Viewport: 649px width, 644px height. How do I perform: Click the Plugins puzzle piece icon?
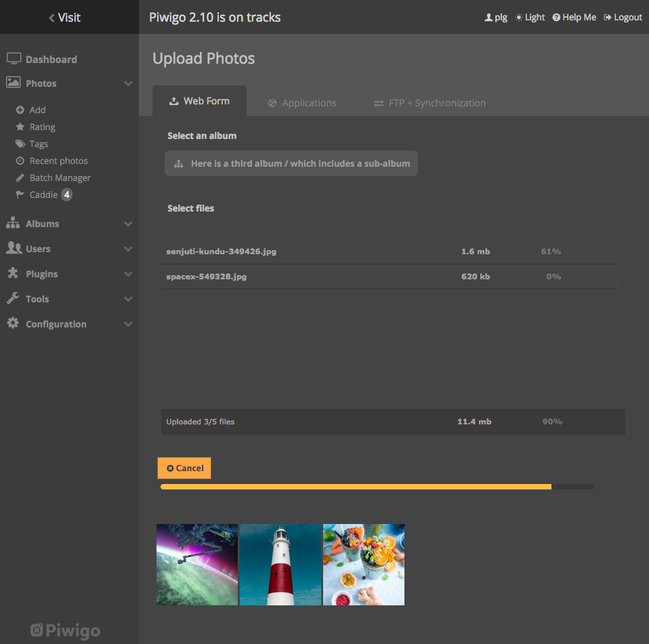[13, 274]
